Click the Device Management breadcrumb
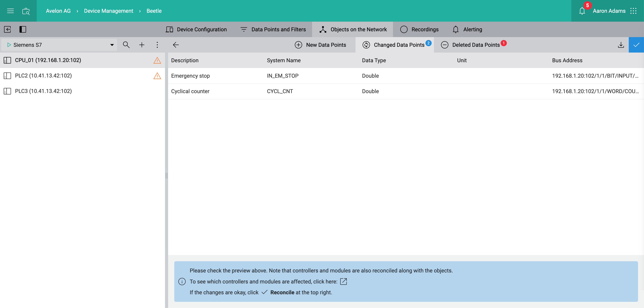Screen dimensions: 644x308 109,11
